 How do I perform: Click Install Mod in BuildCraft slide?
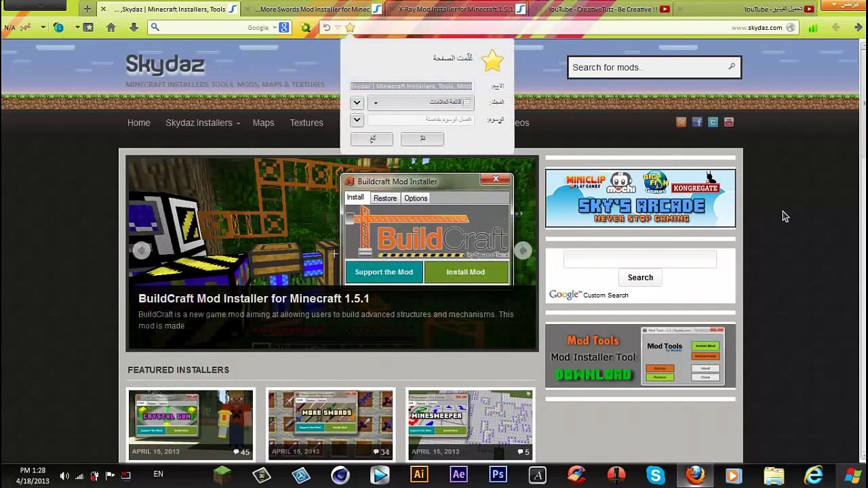pos(466,272)
